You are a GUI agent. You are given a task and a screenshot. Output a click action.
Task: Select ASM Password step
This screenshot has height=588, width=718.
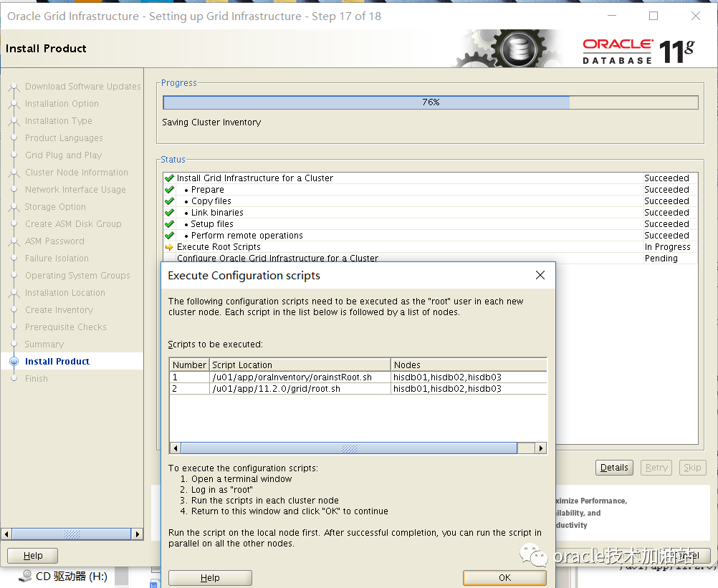(x=55, y=241)
